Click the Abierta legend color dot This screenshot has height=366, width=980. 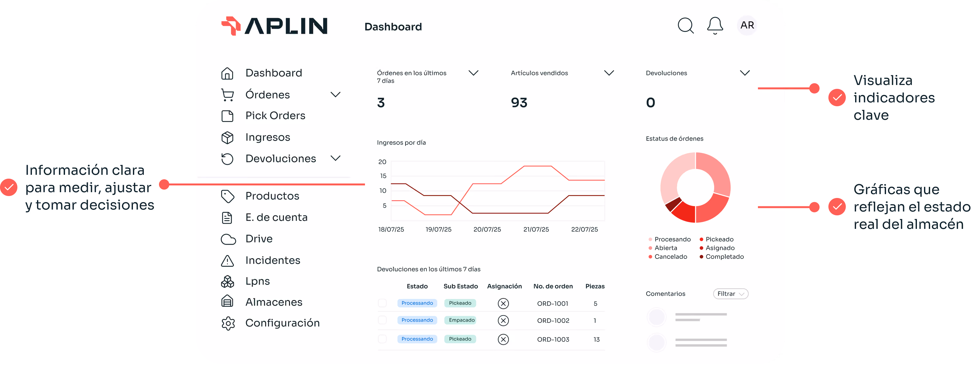pyautogui.click(x=650, y=249)
